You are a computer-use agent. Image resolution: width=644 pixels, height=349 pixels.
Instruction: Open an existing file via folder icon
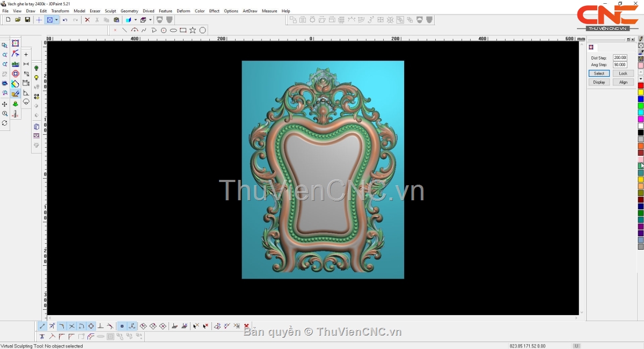coord(18,20)
